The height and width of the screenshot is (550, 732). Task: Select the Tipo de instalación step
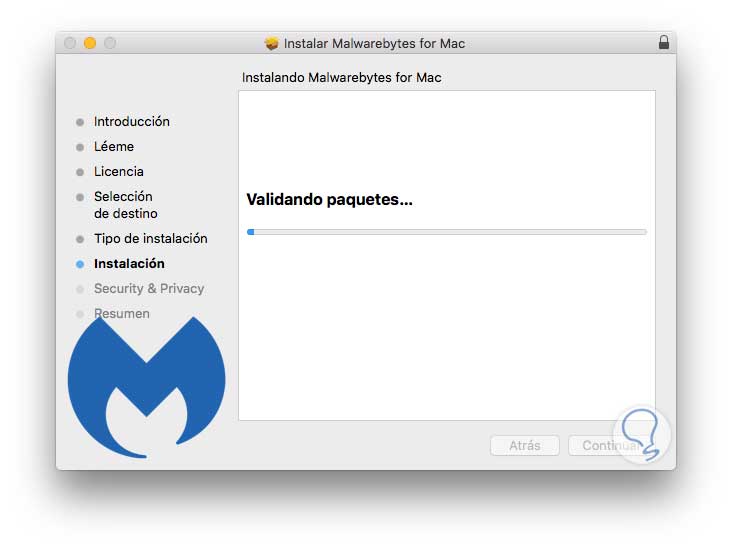[151, 239]
